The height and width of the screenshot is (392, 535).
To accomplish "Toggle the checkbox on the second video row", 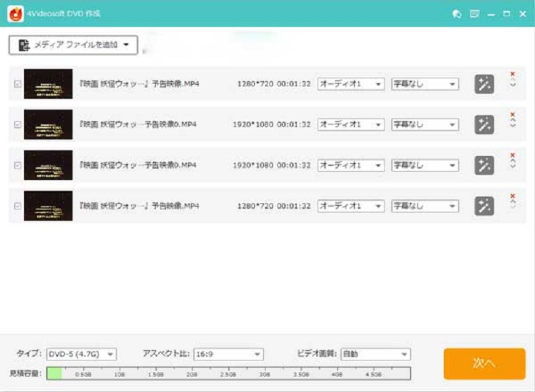I will pyautogui.click(x=17, y=124).
